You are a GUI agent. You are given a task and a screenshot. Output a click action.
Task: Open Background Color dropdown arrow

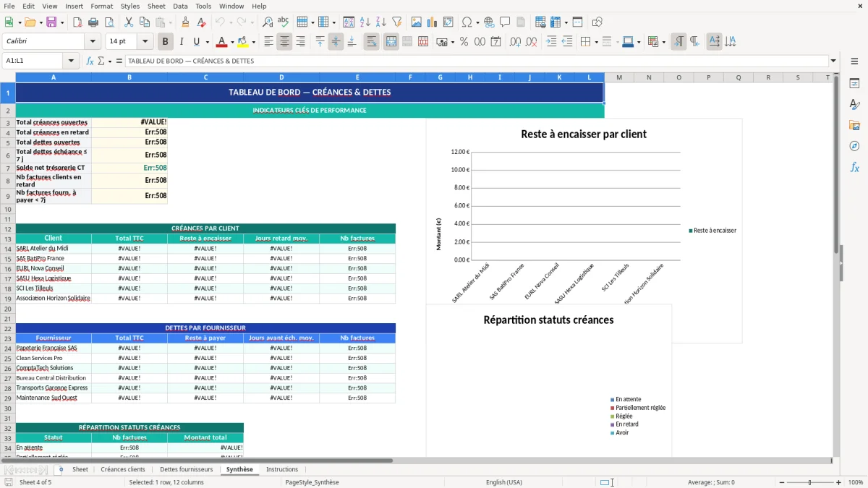[x=253, y=42]
